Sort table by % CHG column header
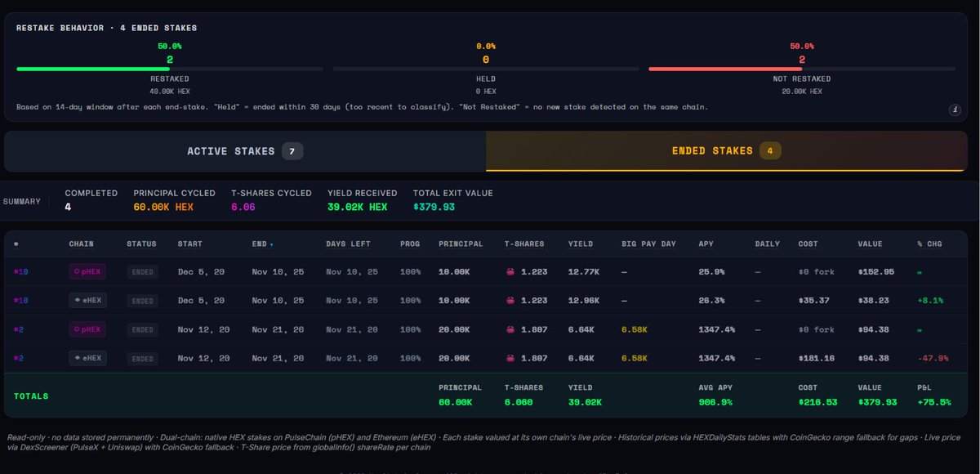 tap(928, 244)
